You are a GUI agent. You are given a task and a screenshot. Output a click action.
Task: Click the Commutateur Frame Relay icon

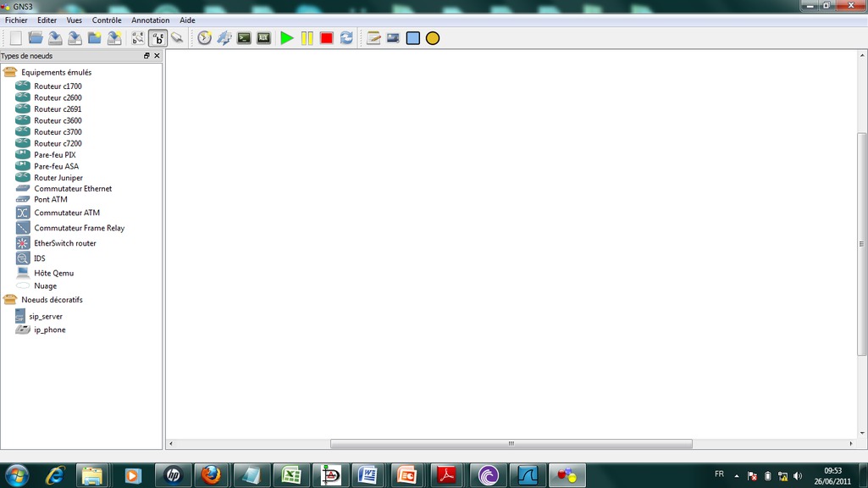(x=23, y=228)
